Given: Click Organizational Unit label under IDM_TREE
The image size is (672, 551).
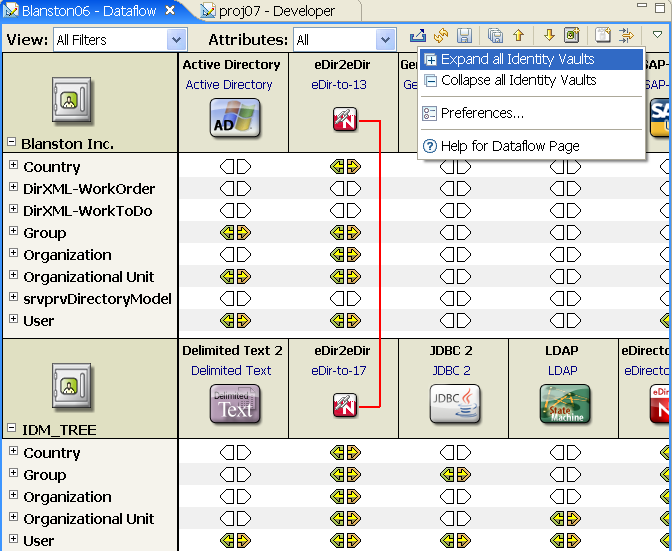Looking at the screenshot, I should click(89, 519).
